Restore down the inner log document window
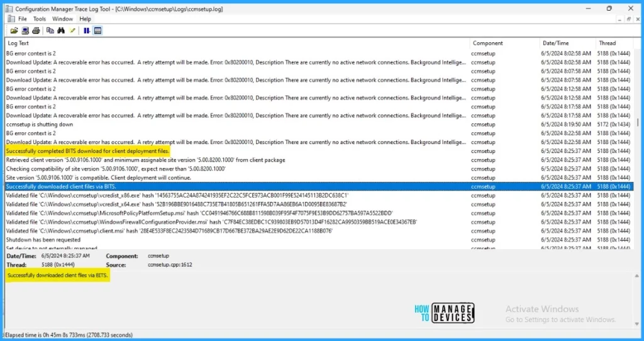 point(629,20)
